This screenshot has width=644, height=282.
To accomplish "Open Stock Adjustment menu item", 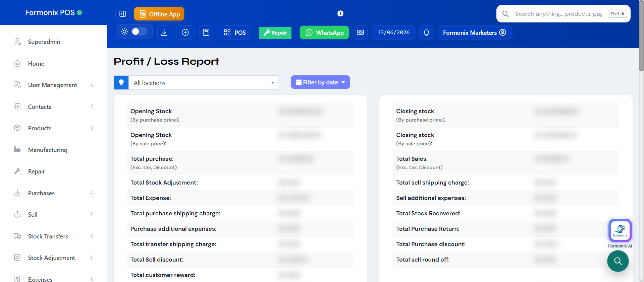I will coord(51,258).
